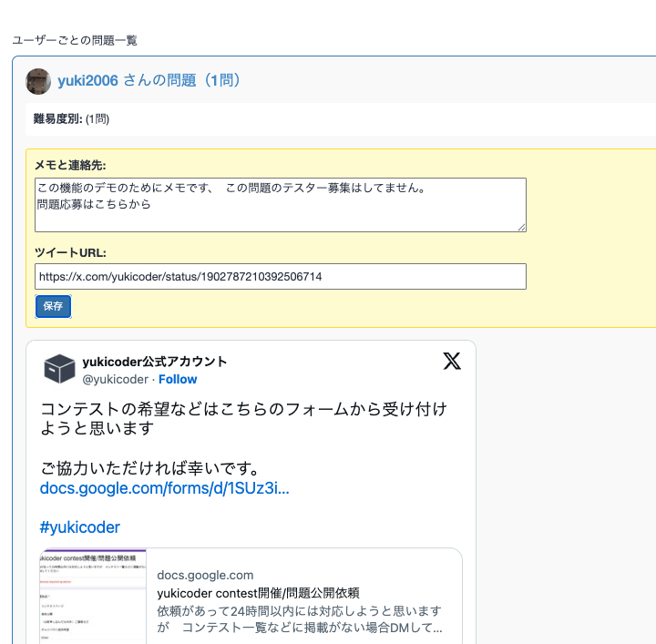This screenshot has width=656, height=644.
Task: Open the yukicoder公式アカウント account name
Action: [x=155, y=362]
